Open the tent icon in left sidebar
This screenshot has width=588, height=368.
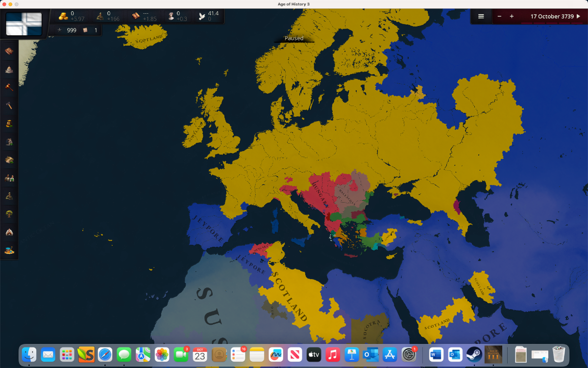coord(9,232)
